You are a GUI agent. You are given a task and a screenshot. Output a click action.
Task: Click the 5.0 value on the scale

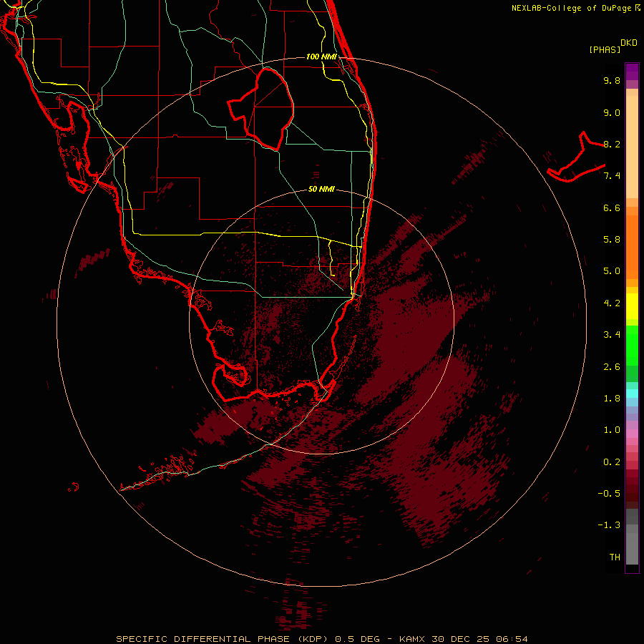click(612, 271)
